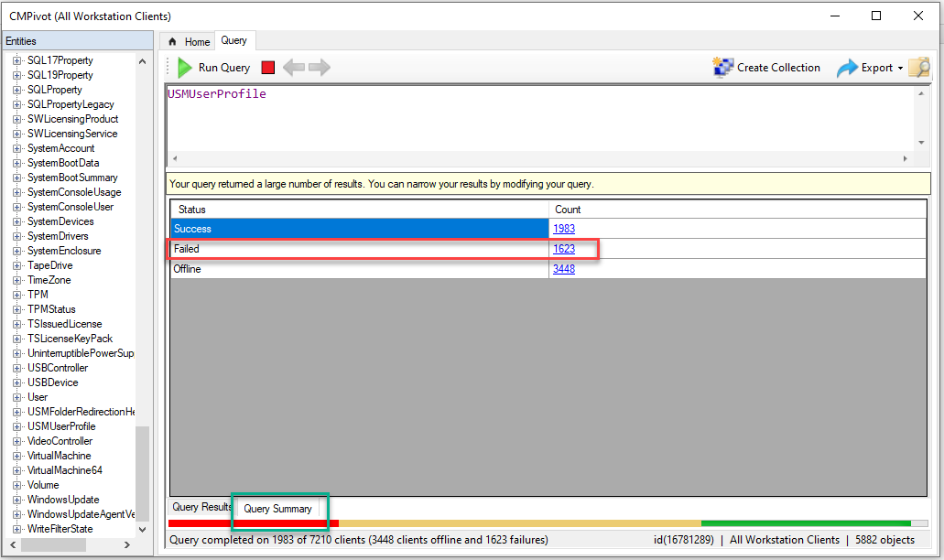Expand the SystemDrivers entity

pyautogui.click(x=16, y=236)
